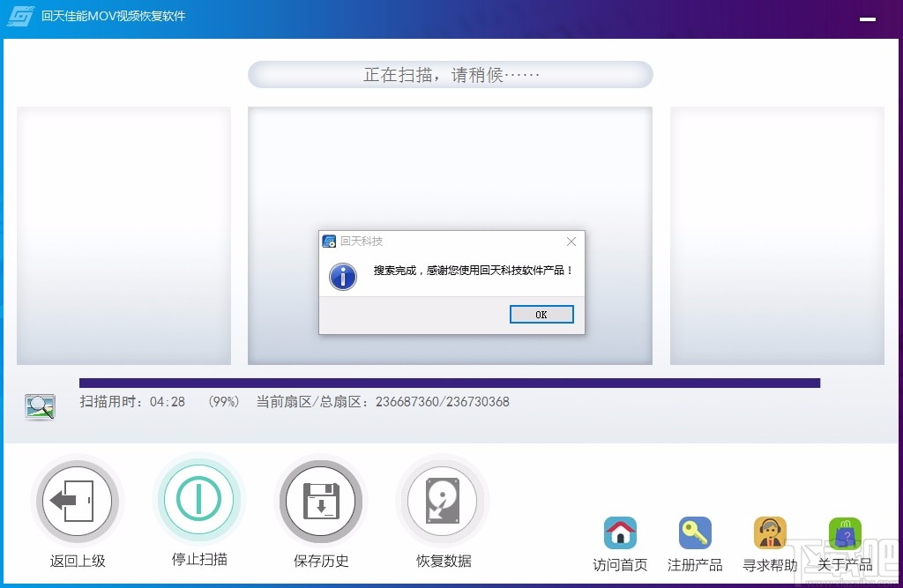Click the 关于产品 about product shop icon
Screen dimensions: 903x588
pyautogui.click(x=844, y=533)
